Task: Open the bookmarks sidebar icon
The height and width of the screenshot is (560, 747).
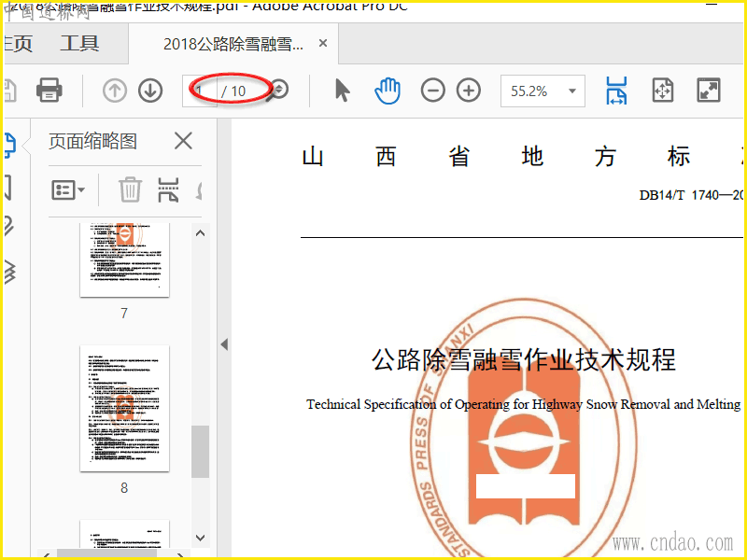Action: click(x=7, y=188)
